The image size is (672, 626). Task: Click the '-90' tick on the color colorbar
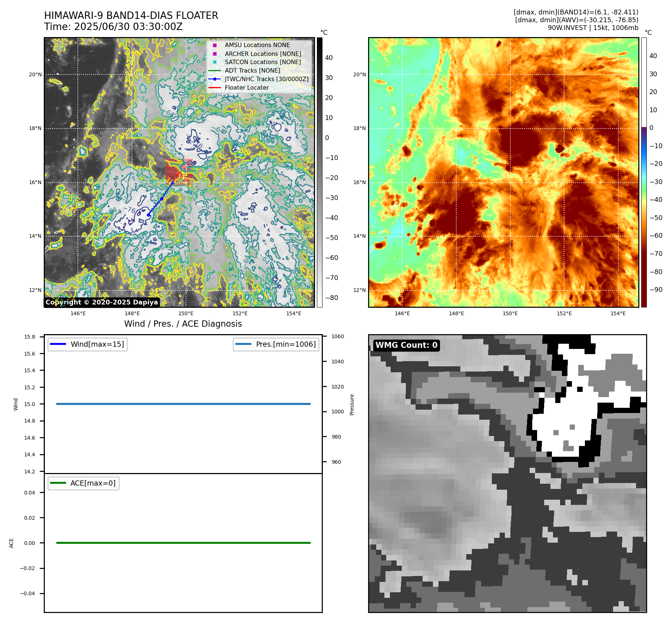coord(656,290)
